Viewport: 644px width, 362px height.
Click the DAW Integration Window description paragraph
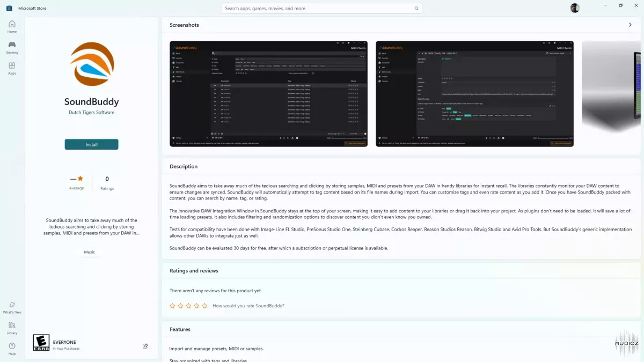point(400,213)
